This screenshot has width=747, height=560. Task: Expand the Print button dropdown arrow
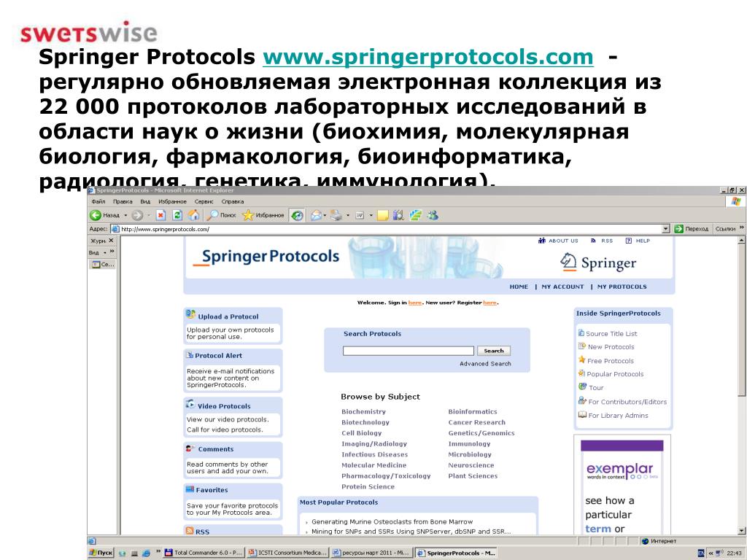pos(348,215)
